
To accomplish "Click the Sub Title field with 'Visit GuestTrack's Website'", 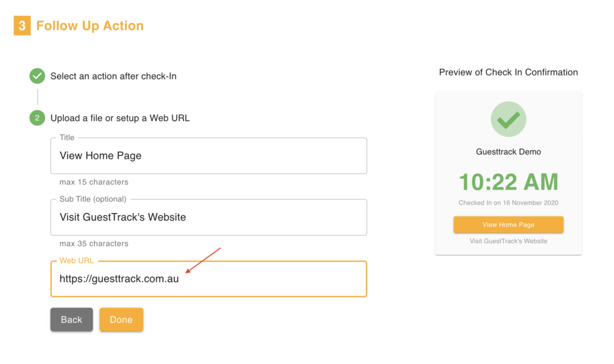I will [209, 217].
